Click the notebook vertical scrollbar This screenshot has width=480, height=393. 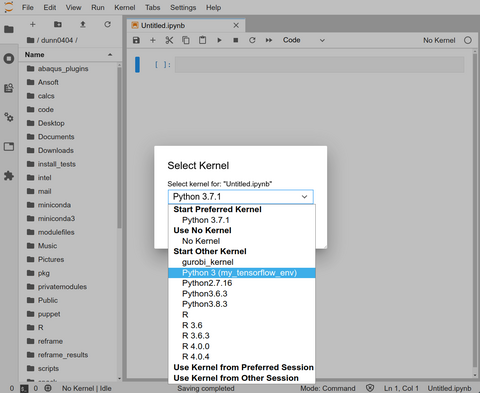click(475, 210)
